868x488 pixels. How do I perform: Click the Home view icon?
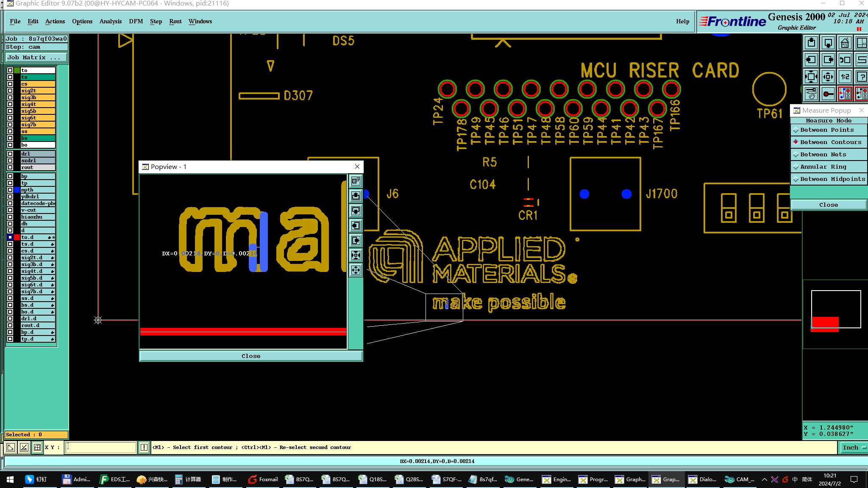click(845, 43)
